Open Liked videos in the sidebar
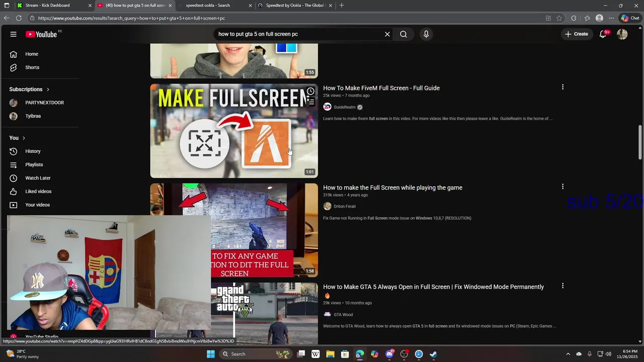 pos(39,192)
